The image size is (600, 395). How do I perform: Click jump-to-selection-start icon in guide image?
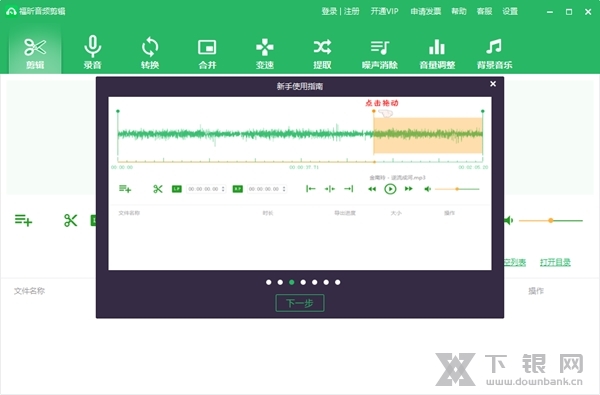coord(310,189)
